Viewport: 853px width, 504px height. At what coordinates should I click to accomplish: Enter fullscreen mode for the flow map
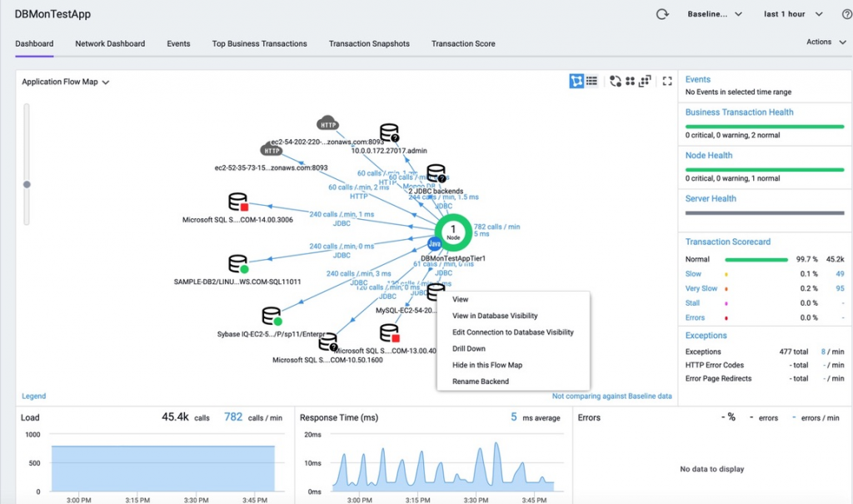(667, 81)
